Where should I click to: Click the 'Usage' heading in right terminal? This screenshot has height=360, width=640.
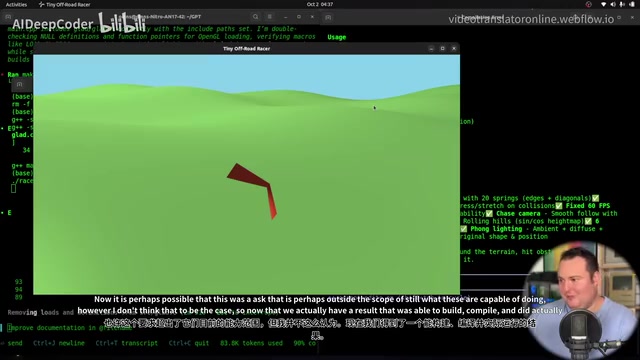click(x=336, y=37)
